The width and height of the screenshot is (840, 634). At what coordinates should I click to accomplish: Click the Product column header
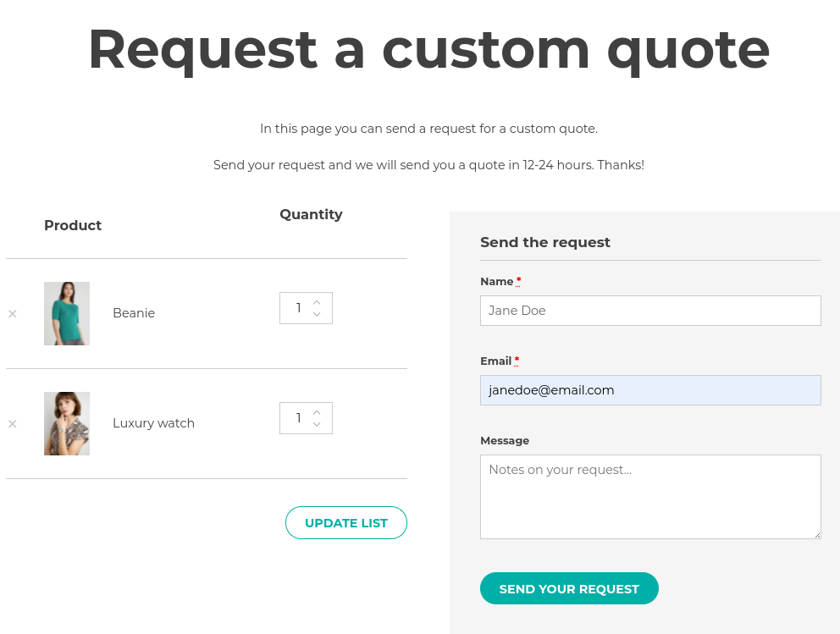[x=73, y=225]
